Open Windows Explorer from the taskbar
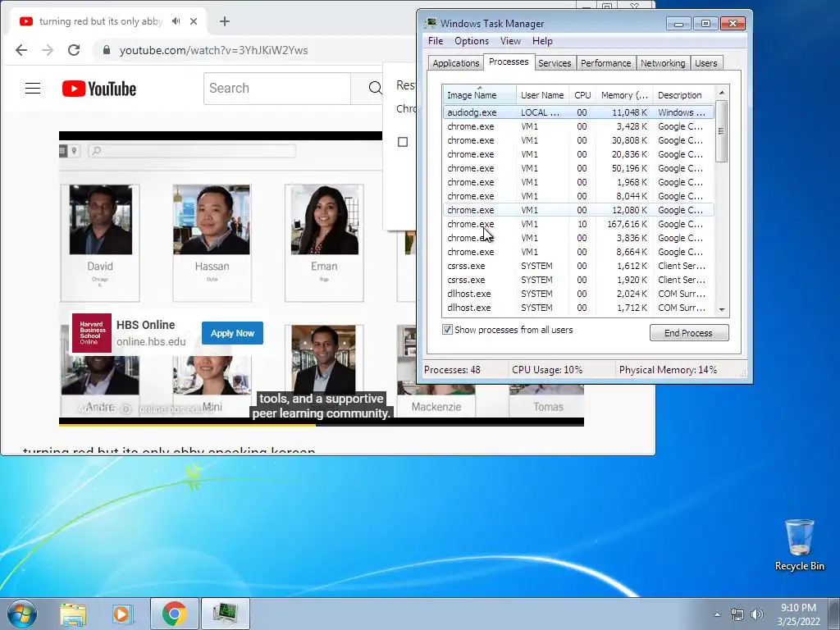This screenshot has height=630, width=840. click(x=73, y=614)
